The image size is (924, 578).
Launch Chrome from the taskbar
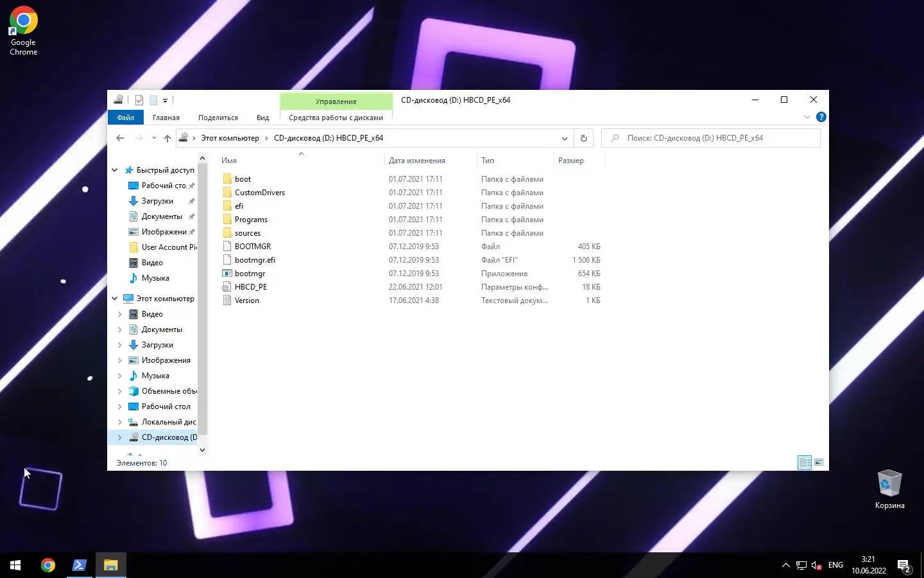coord(48,565)
